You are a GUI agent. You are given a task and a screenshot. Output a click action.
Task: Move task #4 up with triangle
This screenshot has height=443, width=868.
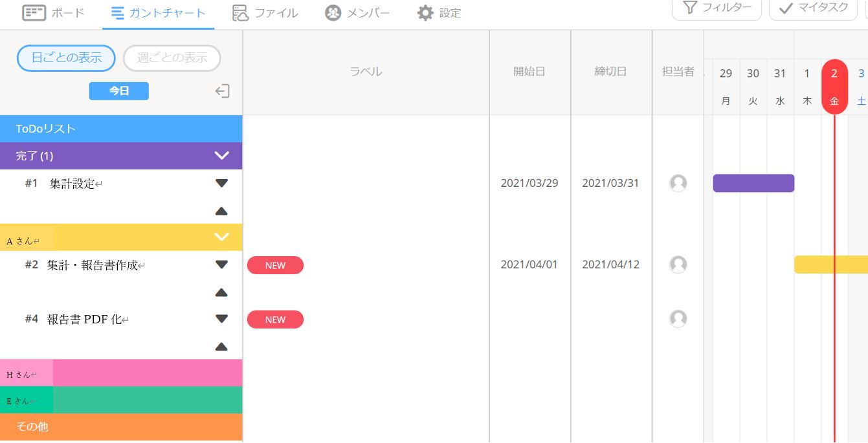point(221,347)
